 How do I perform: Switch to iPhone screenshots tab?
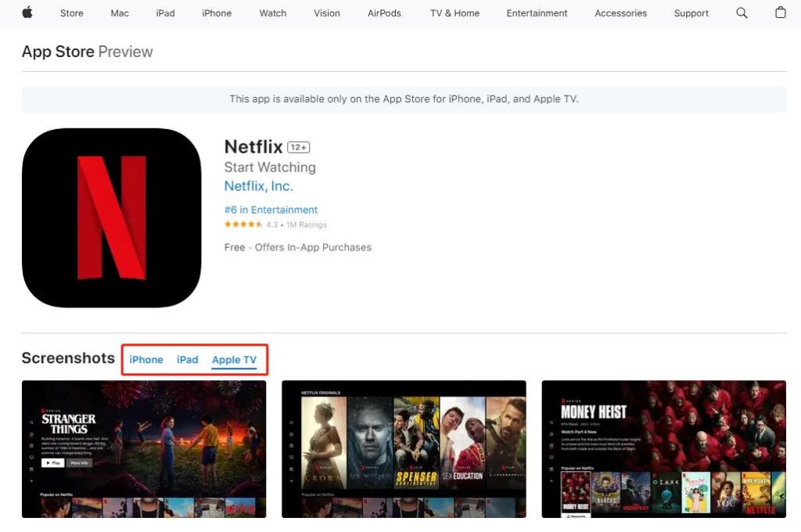tap(146, 360)
